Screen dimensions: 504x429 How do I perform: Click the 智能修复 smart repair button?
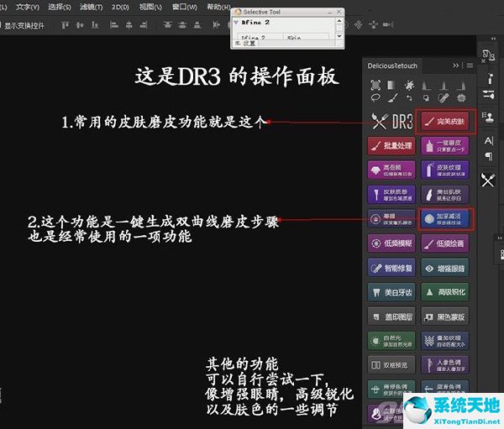click(x=391, y=268)
